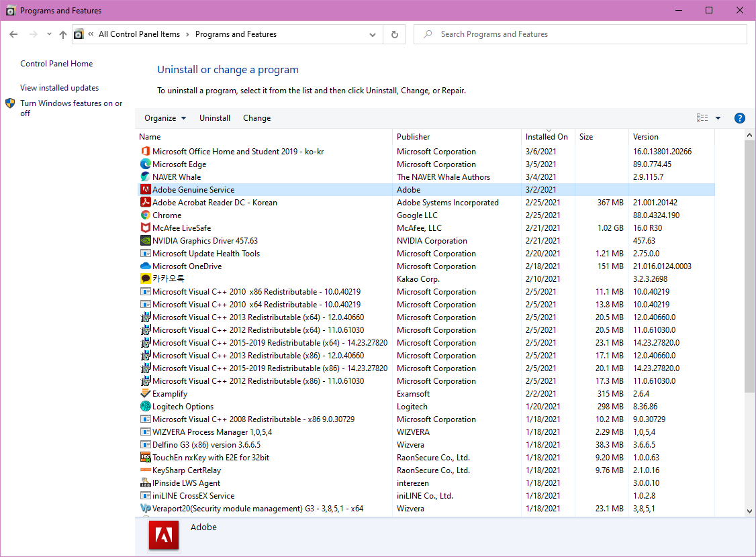Click the refresh address bar icon

click(x=394, y=34)
